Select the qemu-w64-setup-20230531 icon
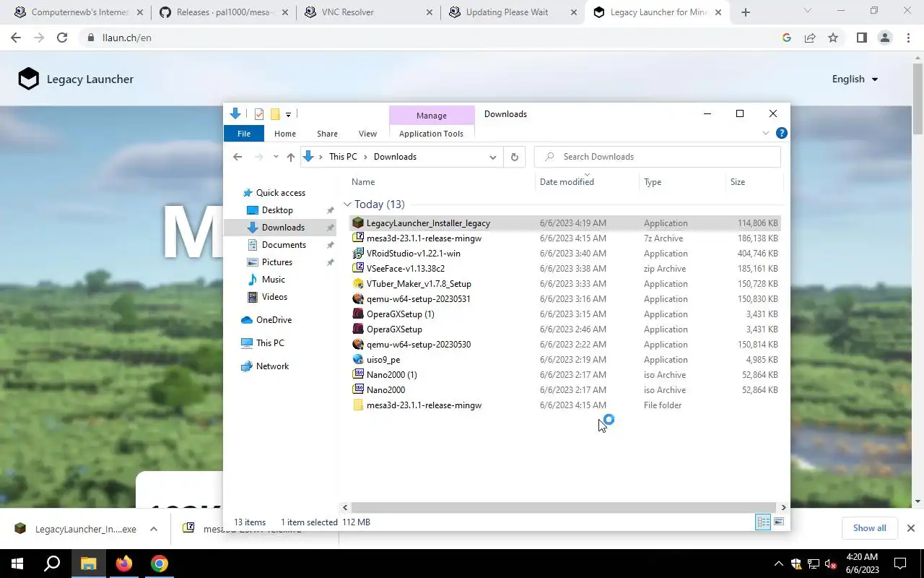The height and width of the screenshot is (578, 924). click(x=357, y=299)
